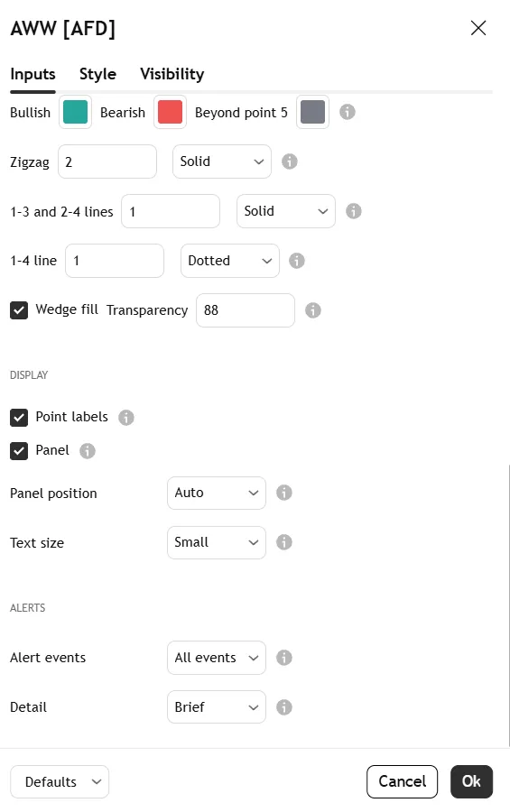Show info for Text size setting
510x812 pixels.
coord(284,542)
